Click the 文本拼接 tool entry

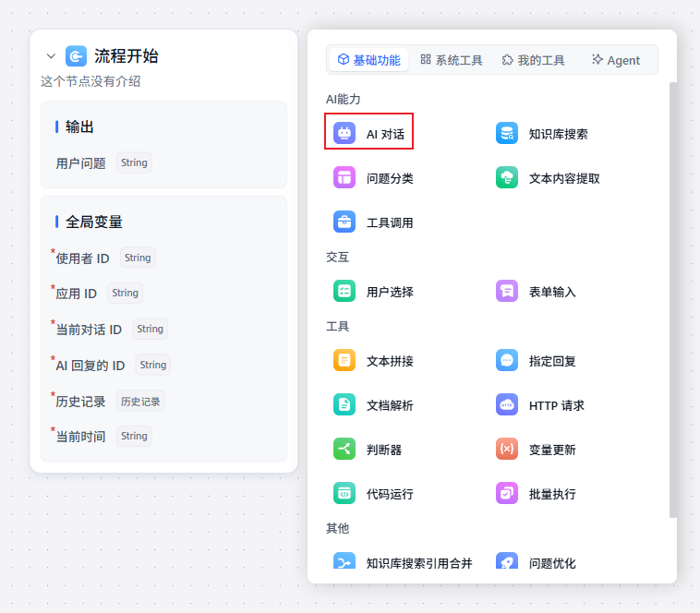[x=389, y=360]
